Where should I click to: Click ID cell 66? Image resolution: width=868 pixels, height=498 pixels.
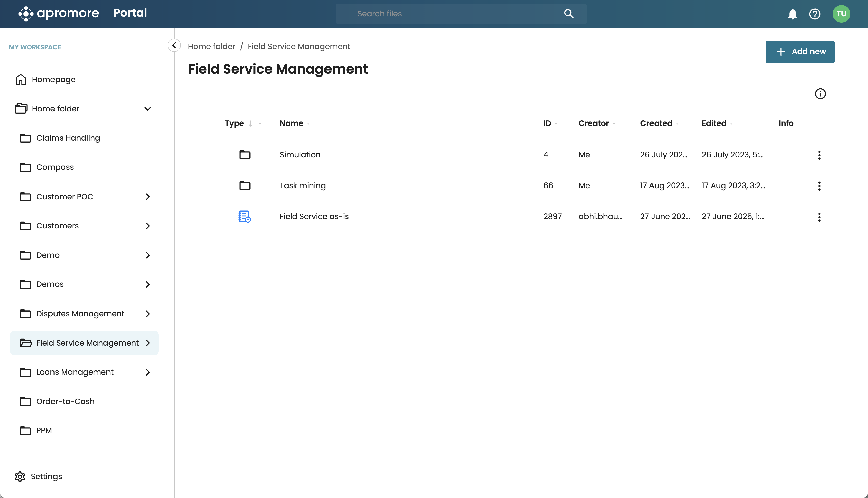548,185
